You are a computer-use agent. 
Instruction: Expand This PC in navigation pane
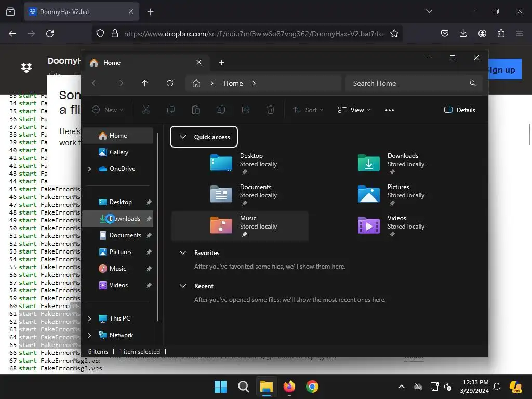(89, 318)
